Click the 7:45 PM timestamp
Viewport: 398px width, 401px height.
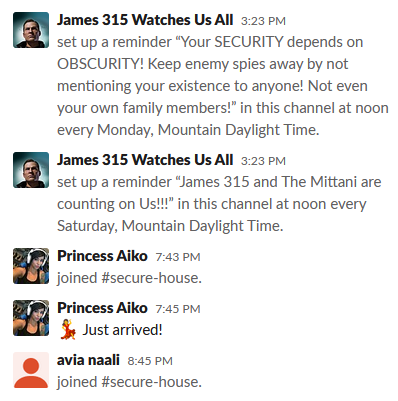178,309
